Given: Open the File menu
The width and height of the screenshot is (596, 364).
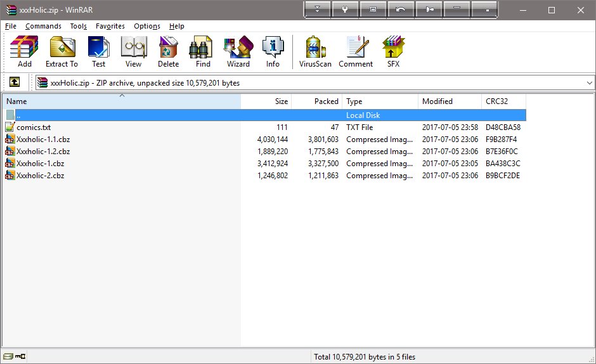Looking at the screenshot, I should click(x=11, y=26).
